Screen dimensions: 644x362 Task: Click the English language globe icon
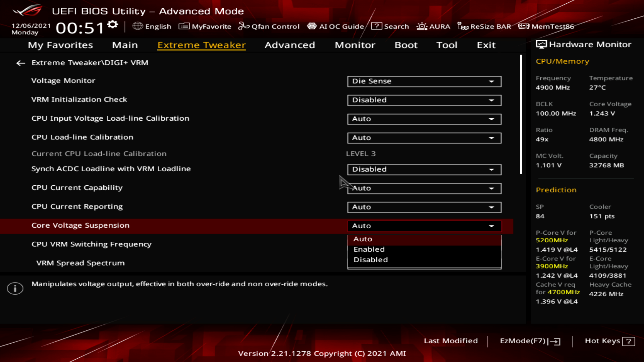click(x=138, y=26)
